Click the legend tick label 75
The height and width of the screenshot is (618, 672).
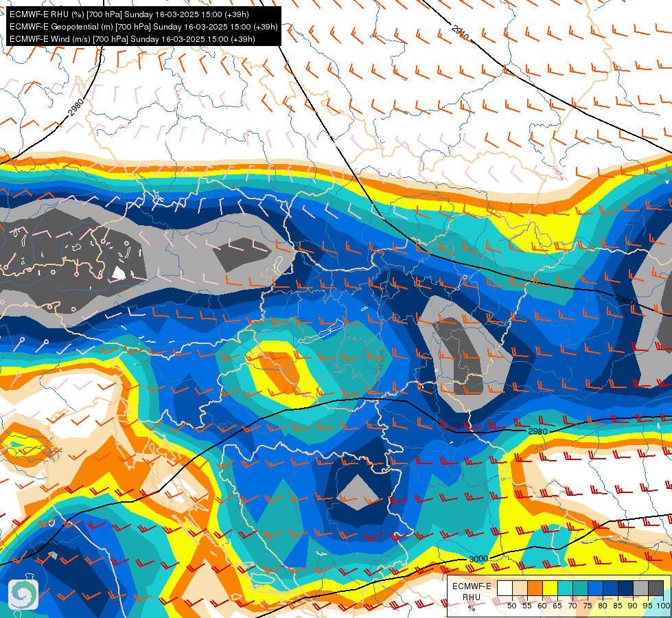click(588, 606)
